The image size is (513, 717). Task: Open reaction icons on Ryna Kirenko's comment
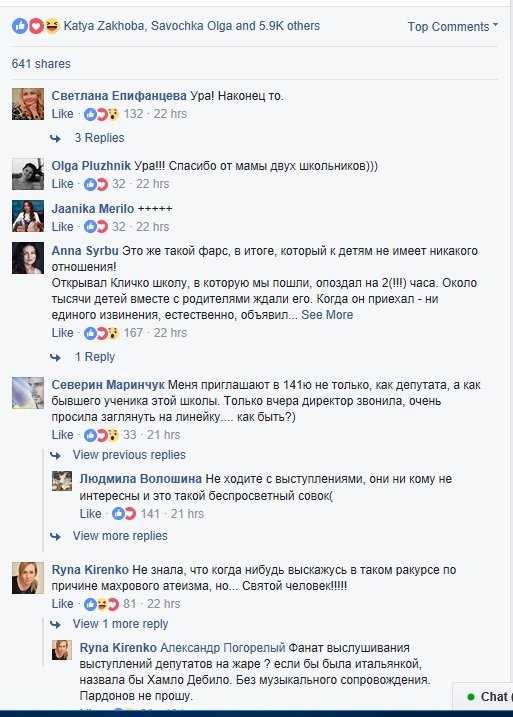coord(101,604)
